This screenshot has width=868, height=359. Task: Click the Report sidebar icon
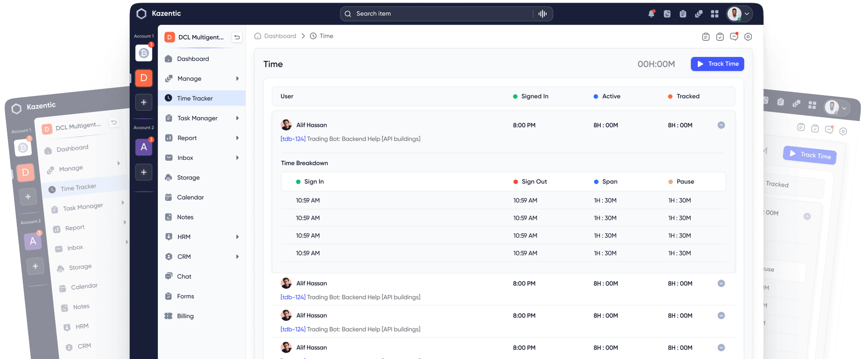(x=169, y=138)
